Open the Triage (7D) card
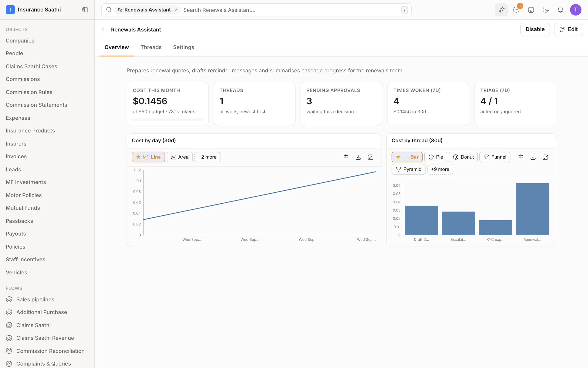 click(515, 104)
